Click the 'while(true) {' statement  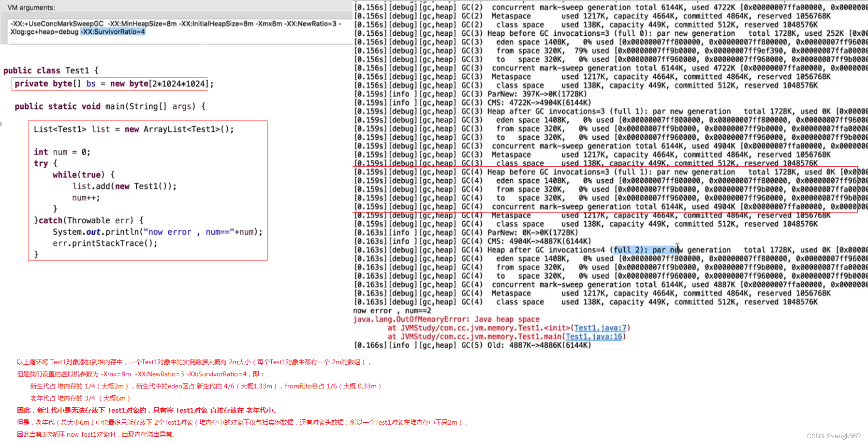tap(84, 175)
